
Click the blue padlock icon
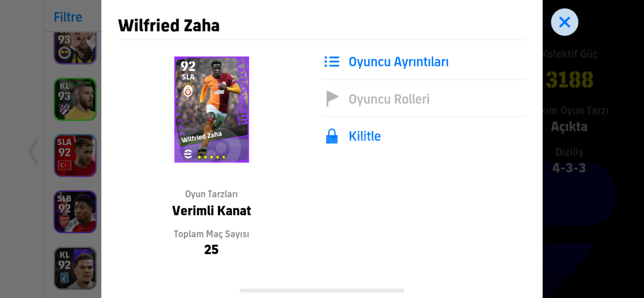332,136
